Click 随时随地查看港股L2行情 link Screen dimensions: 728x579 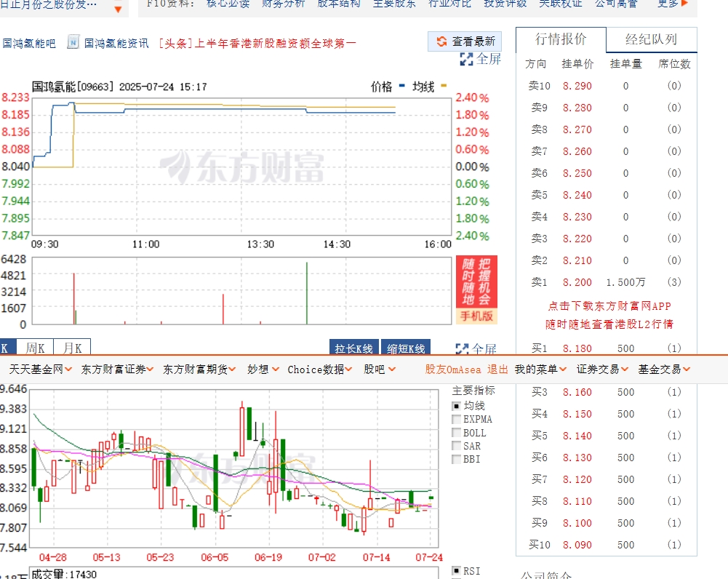click(x=609, y=324)
